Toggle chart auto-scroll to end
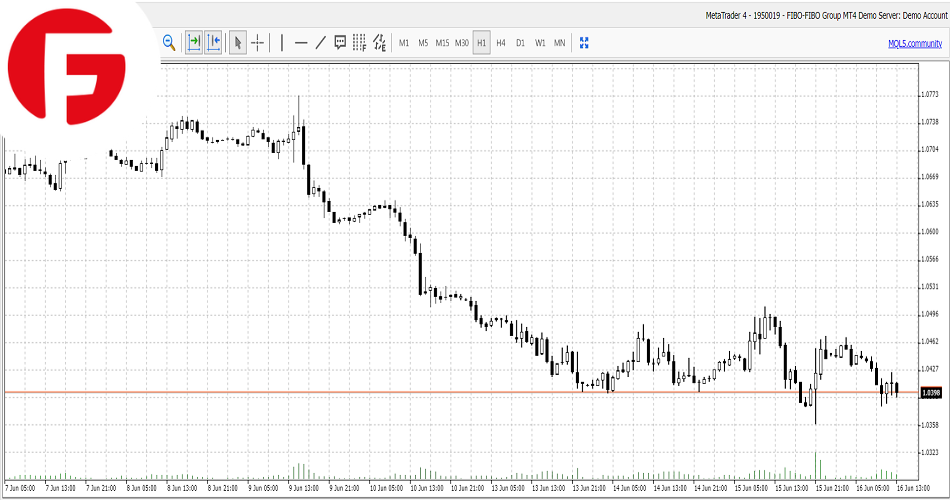The image size is (950, 500). tap(194, 42)
